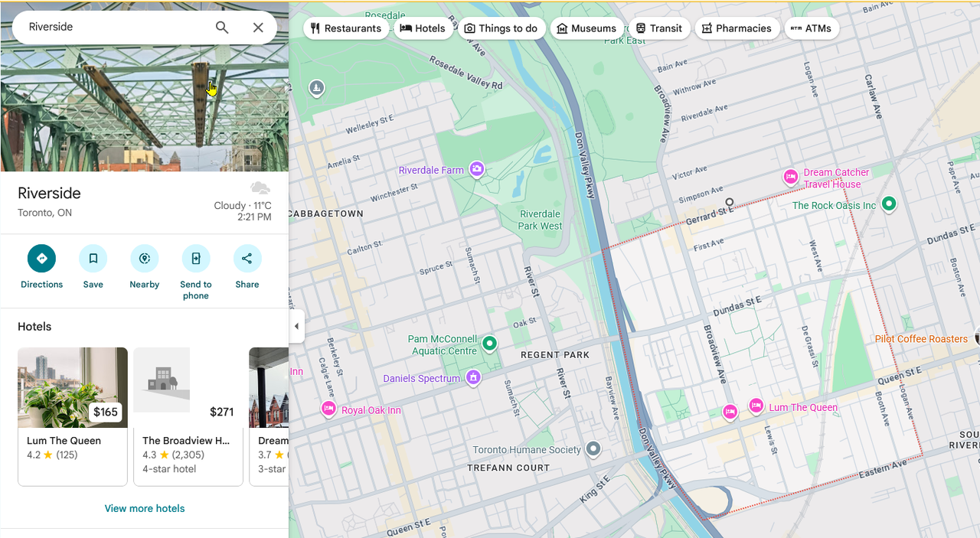Focus the Riverside search input field
The height and width of the screenshot is (538, 980).
(115, 28)
